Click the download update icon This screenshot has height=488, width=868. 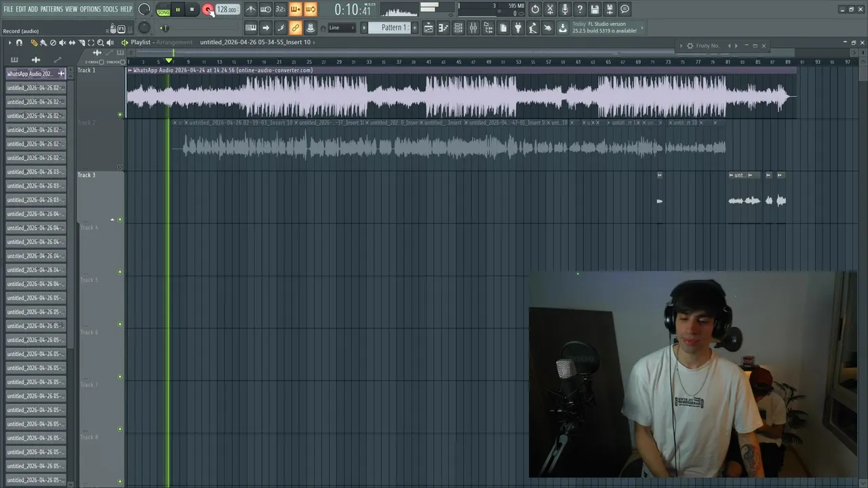(563, 28)
